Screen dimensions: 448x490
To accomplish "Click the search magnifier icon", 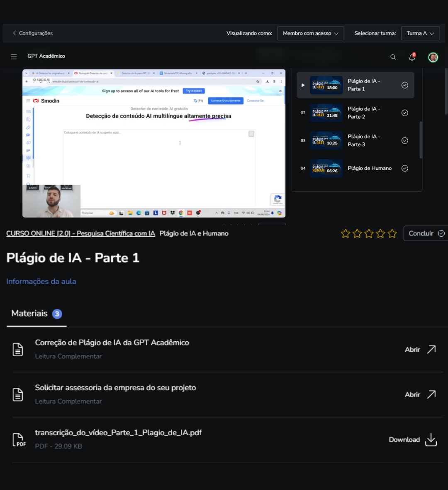I will point(393,57).
